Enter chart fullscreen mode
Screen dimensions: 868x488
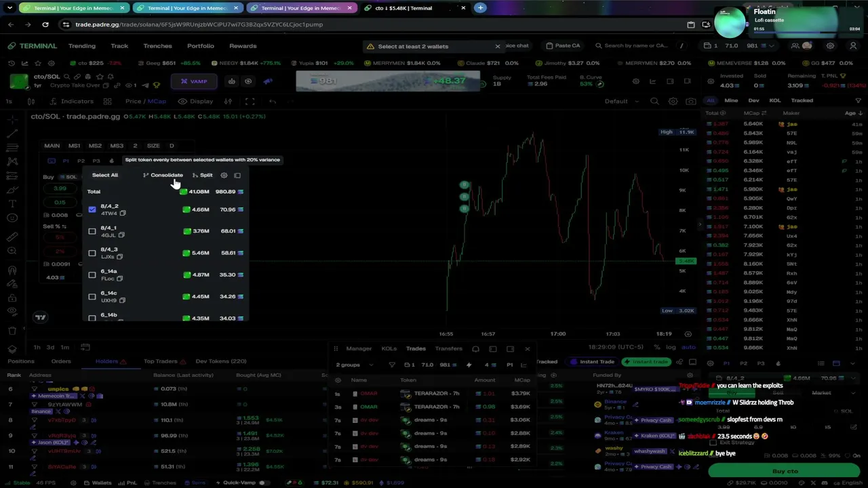(x=250, y=101)
